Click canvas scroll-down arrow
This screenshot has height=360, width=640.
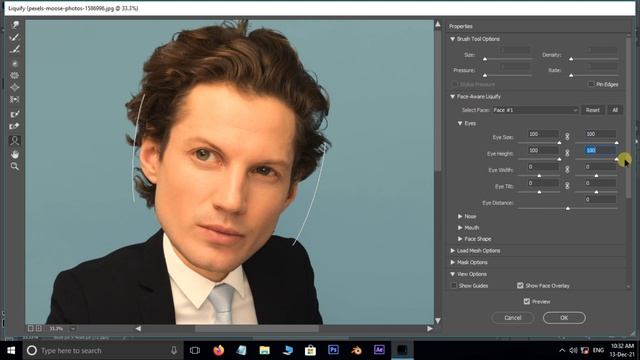(x=438, y=321)
